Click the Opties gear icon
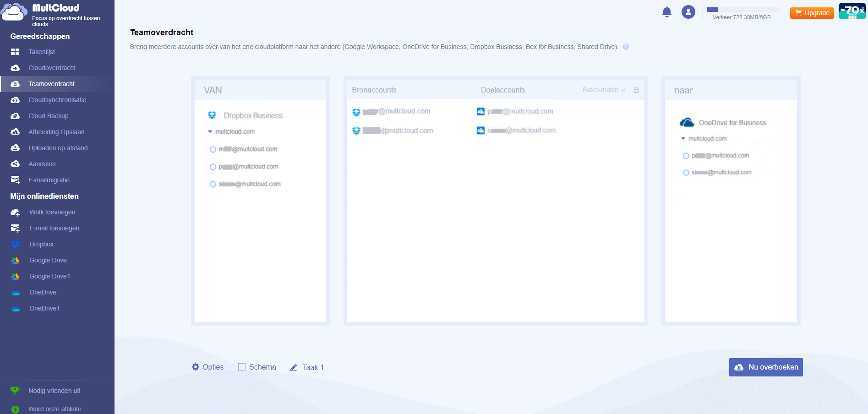Viewport: 868px width, 414px height. pos(196,367)
